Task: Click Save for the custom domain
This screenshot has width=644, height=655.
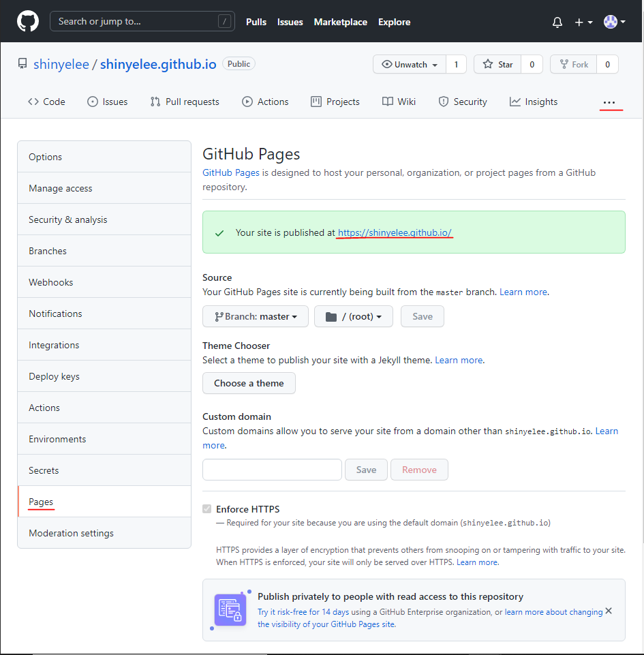Action: pyautogui.click(x=366, y=470)
